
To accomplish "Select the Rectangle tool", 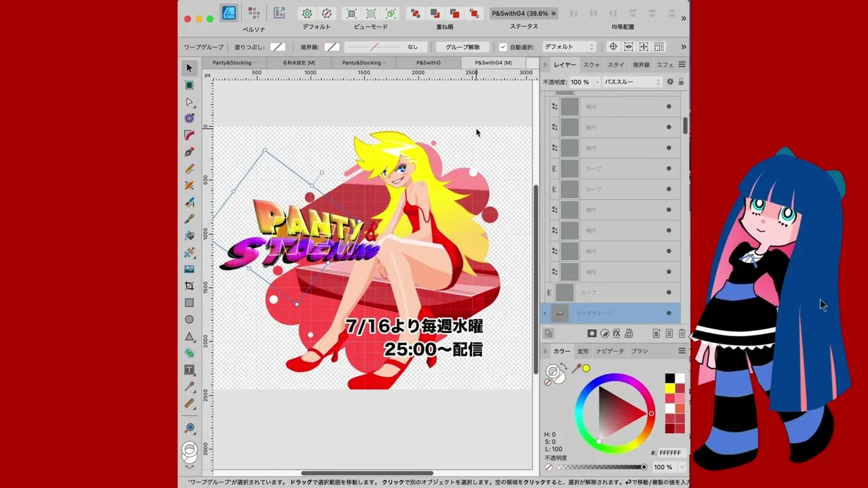I will 189,303.
